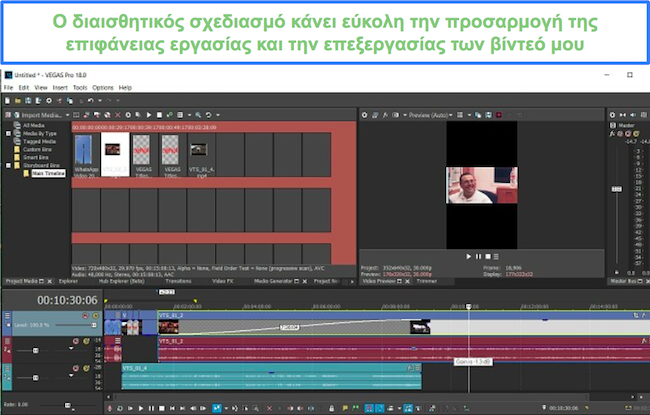Click the Open project folder icon
Image resolution: width=650 pixels, height=415 pixels.
coord(18,101)
